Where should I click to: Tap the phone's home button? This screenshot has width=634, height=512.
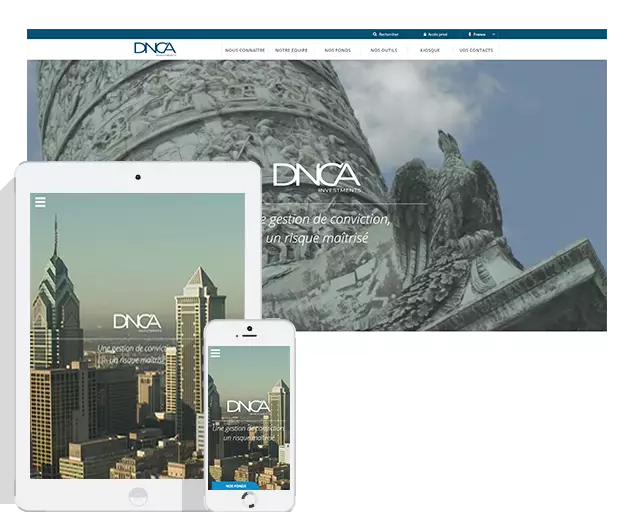(249, 500)
